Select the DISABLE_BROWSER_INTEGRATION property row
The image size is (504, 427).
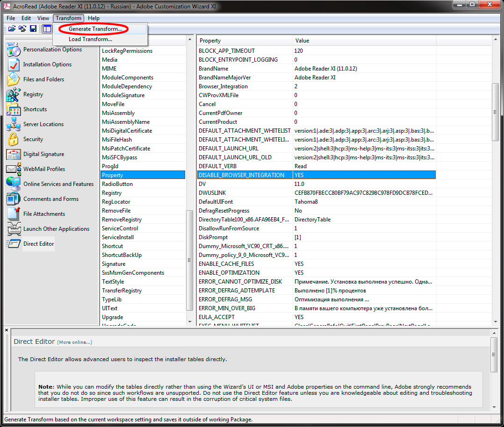316,175
